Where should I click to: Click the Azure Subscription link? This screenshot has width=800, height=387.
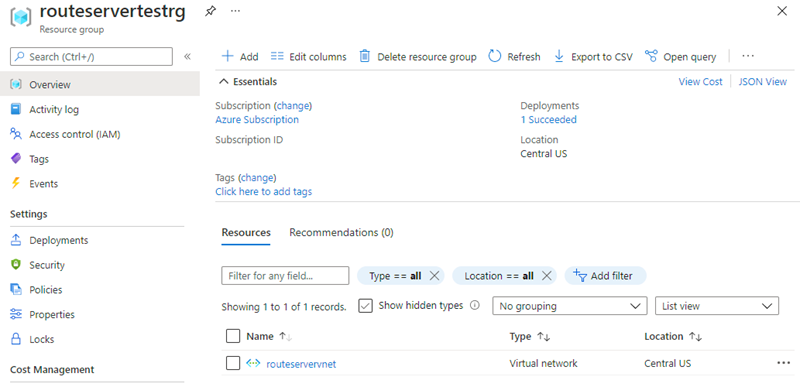coord(257,120)
